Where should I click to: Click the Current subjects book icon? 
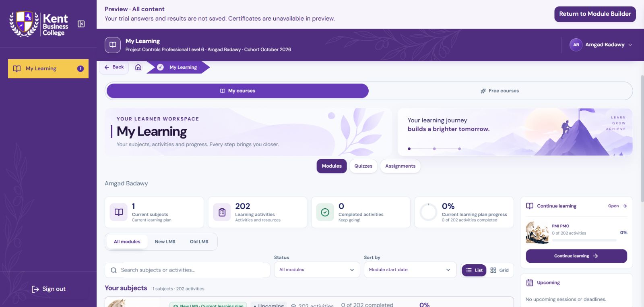coord(119,212)
